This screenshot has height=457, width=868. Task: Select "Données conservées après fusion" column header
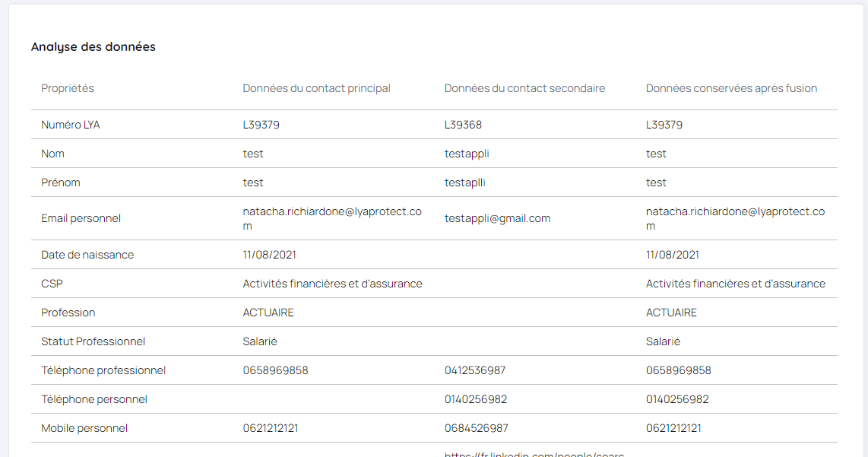(x=731, y=88)
